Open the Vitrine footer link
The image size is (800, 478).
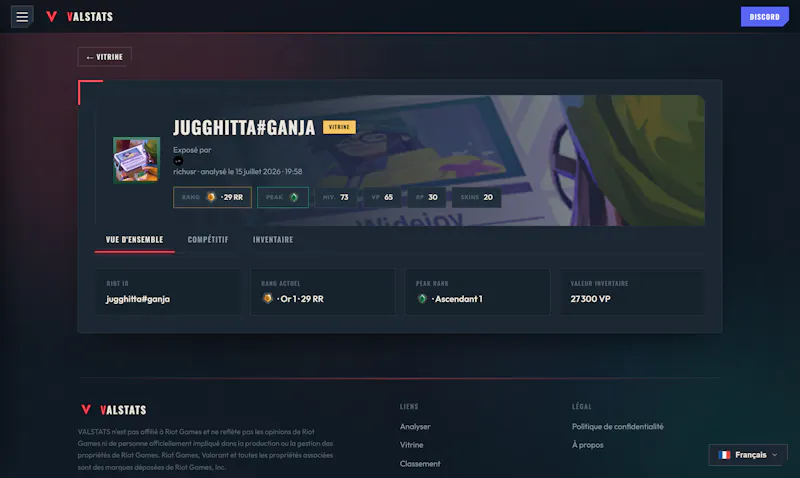tap(411, 445)
